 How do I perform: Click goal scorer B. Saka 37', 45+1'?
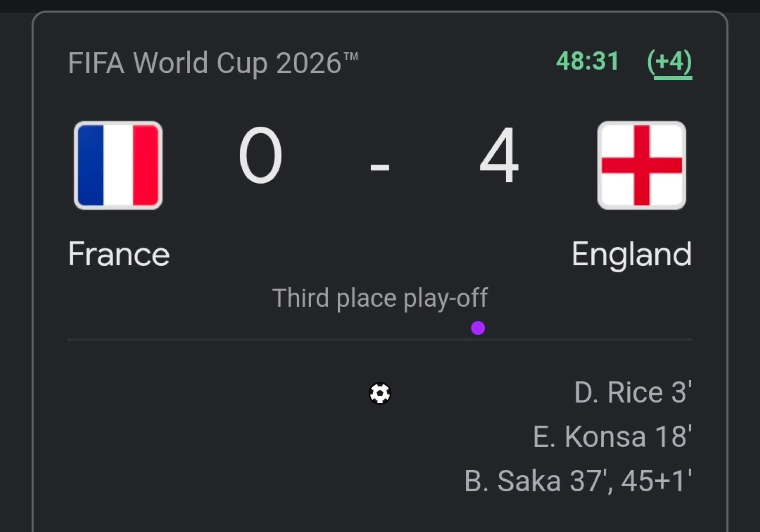[x=578, y=481]
